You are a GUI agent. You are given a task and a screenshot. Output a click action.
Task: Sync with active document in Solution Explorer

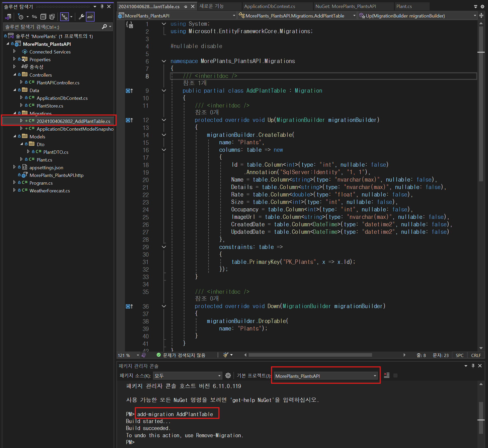click(34, 17)
